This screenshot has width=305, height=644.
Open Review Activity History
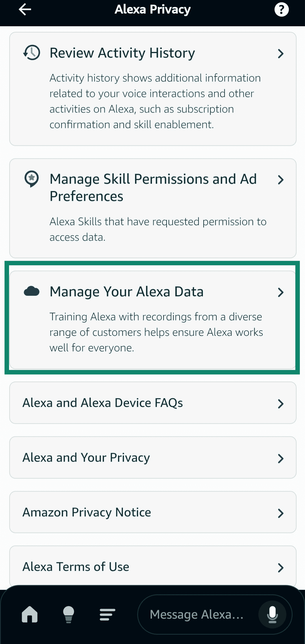pos(122,53)
